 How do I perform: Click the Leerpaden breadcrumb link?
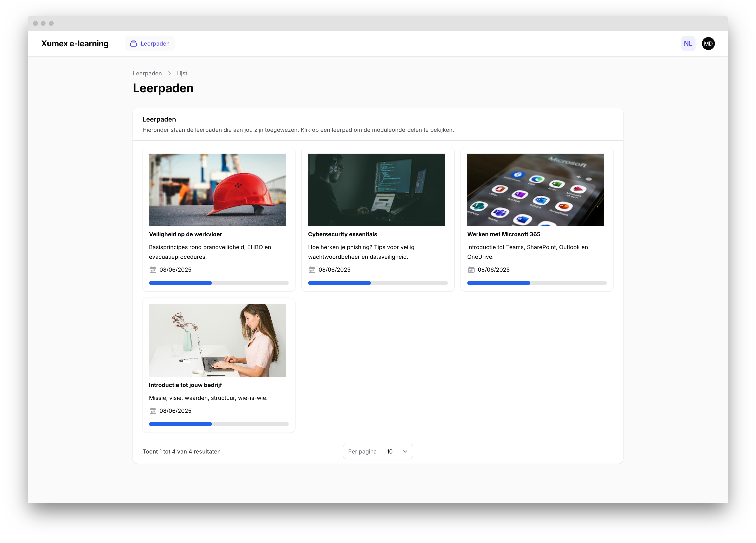(147, 73)
